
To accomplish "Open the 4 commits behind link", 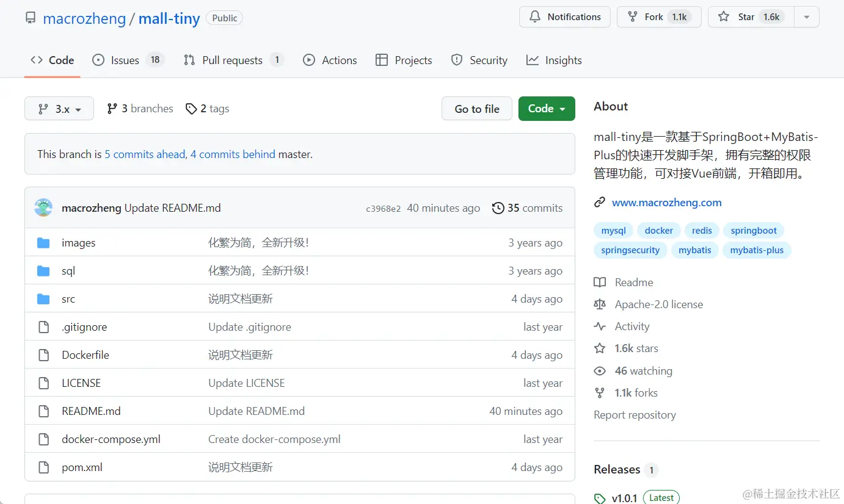I will (x=233, y=154).
